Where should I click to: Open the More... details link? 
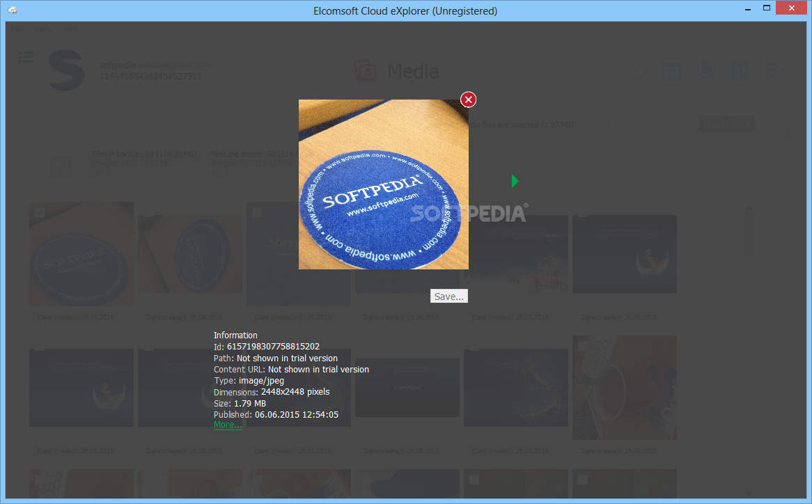click(x=227, y=425)
